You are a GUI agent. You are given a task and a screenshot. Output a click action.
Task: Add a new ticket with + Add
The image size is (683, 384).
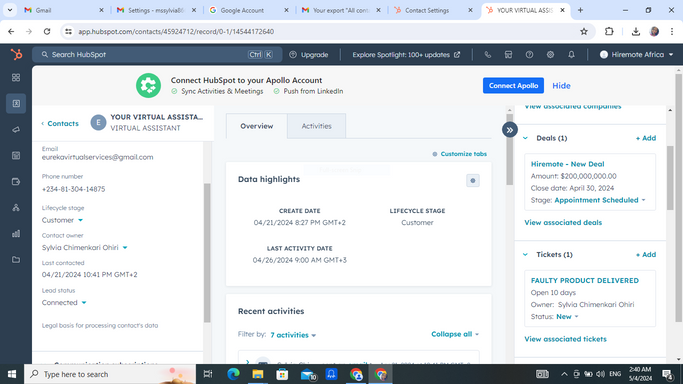coord(646,254)
